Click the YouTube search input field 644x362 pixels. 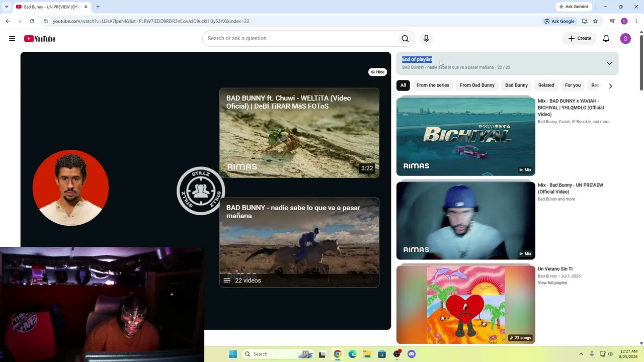[x=299, y=39]
